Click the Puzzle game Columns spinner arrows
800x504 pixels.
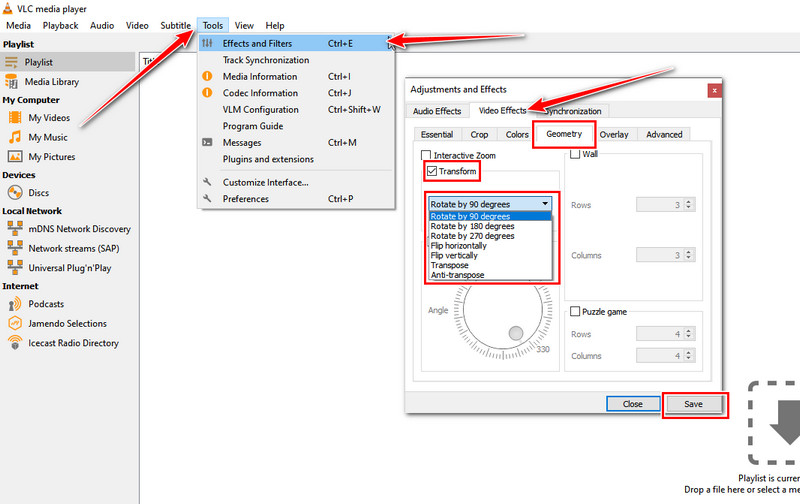click(689, 356)
